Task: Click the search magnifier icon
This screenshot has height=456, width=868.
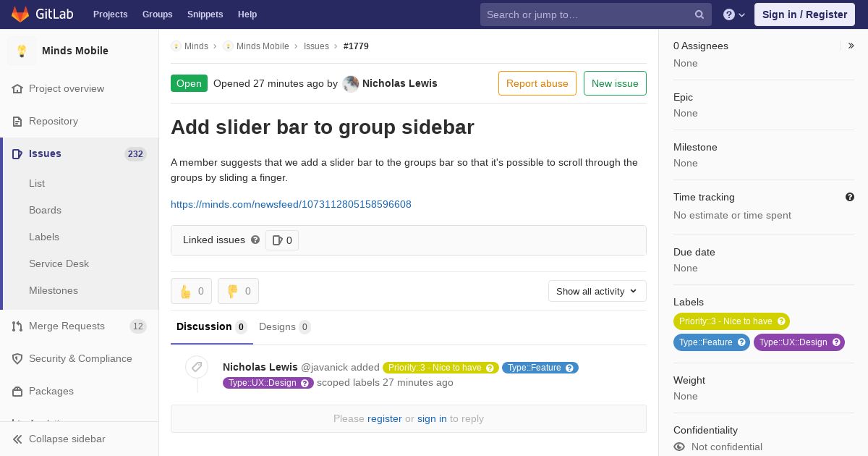Action: point(699,14)
